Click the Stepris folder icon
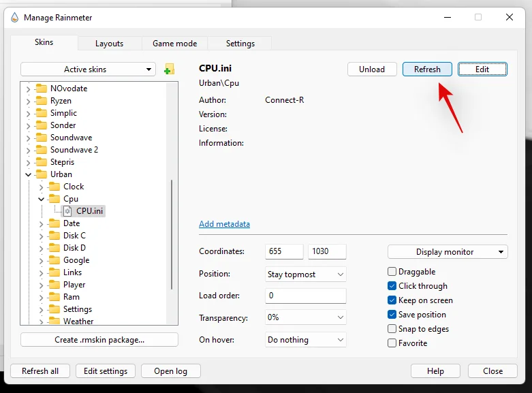This screenshot has height=393, width=532. (42, 162)
